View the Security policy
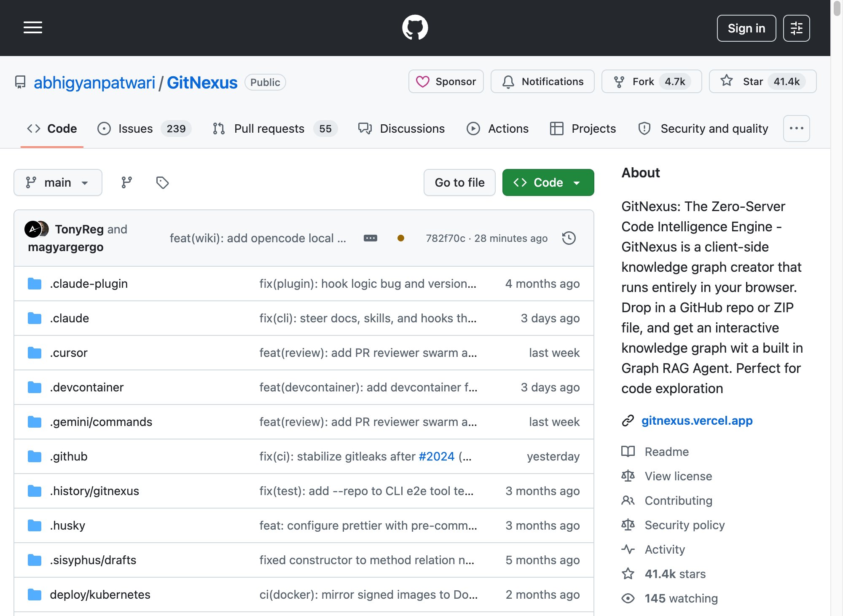The height and width of the screenshot is (616, 843). [x=685, y=525]
